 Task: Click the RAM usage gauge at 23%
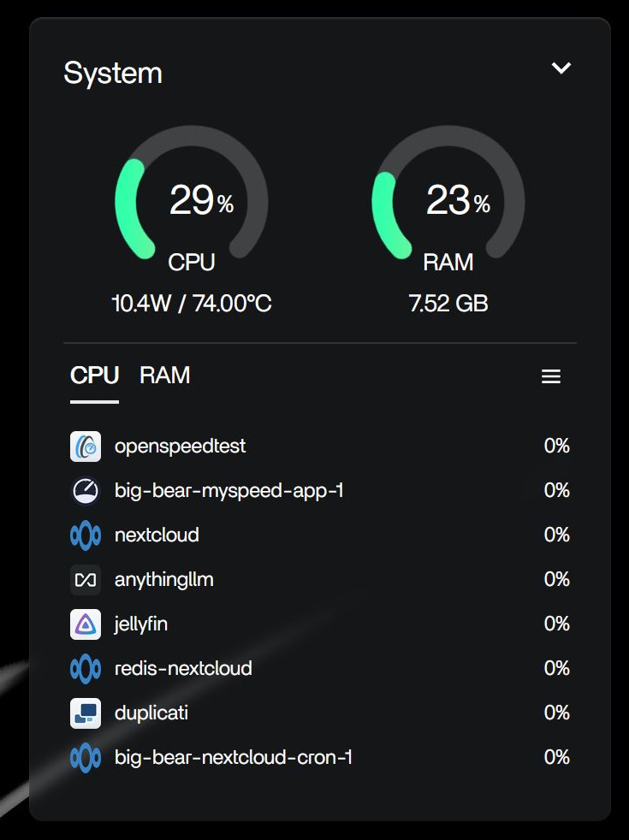(448, 202)
